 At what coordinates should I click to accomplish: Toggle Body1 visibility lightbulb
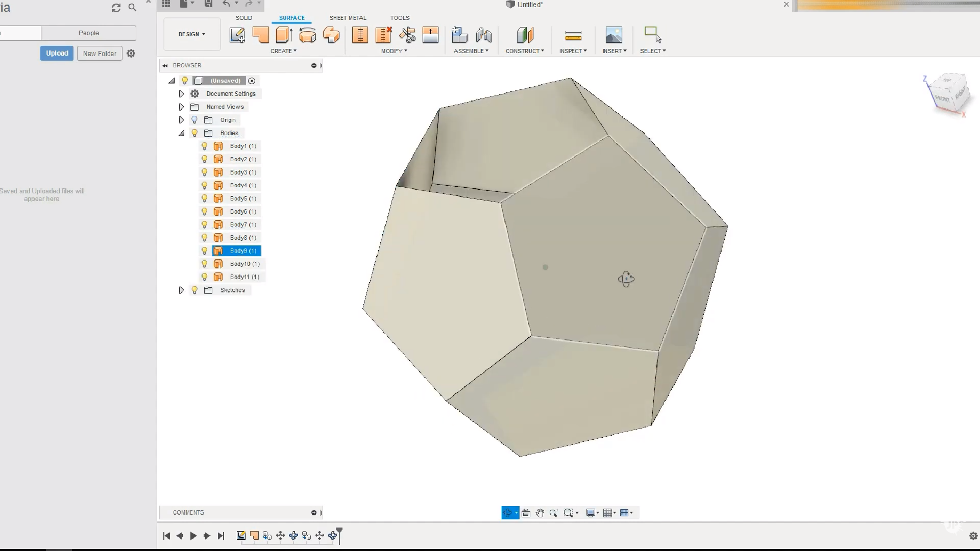tap(205, 146)
